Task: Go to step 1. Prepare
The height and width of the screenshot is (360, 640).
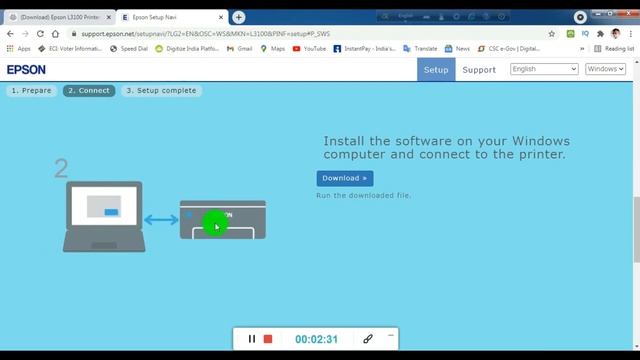Action: (x=31, y=91)
